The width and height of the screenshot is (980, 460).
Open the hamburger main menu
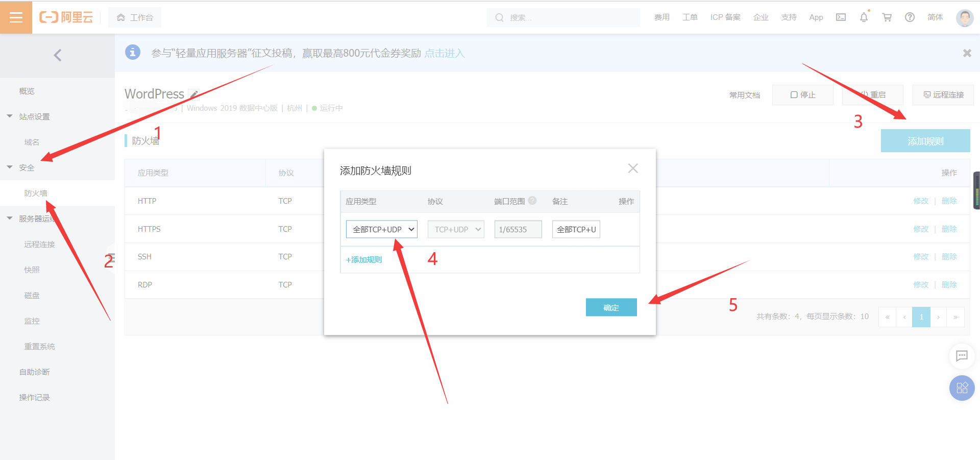click(x=16, y=17)
